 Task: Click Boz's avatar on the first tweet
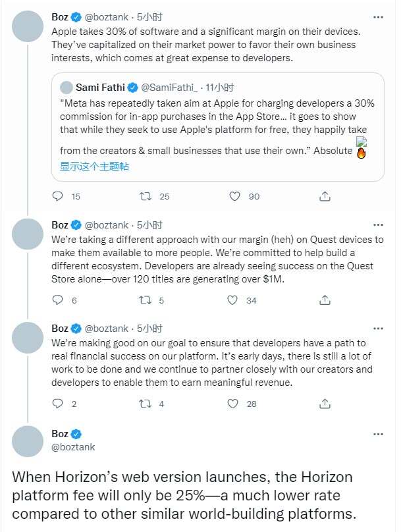28,28
